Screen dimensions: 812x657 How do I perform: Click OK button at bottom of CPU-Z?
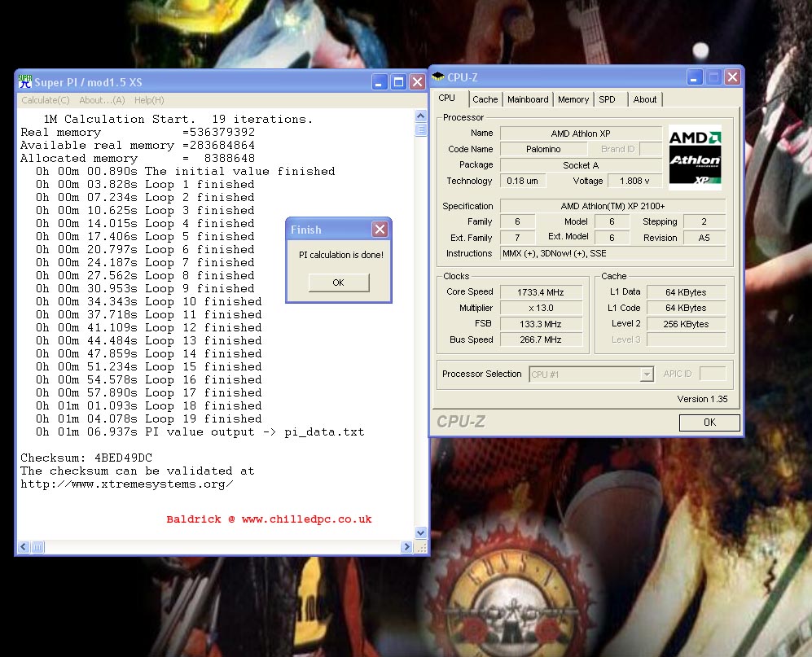[709, 423]
